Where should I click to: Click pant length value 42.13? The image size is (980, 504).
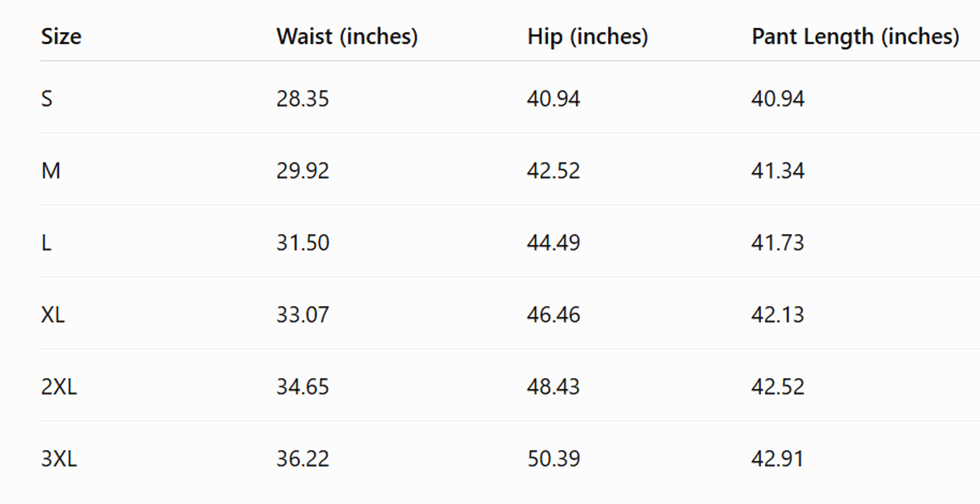click(x=778, y=315)
